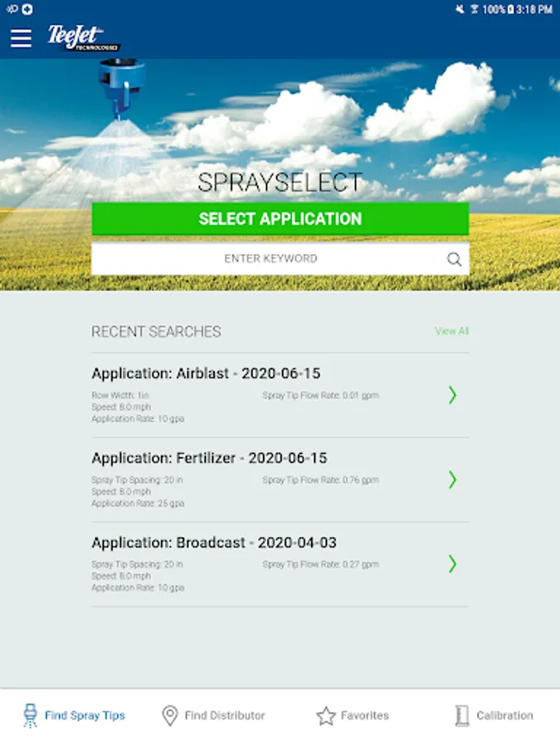Screen dimensions: 560x747
Task: Open the hamburger menu
Action: click(21, 38)
